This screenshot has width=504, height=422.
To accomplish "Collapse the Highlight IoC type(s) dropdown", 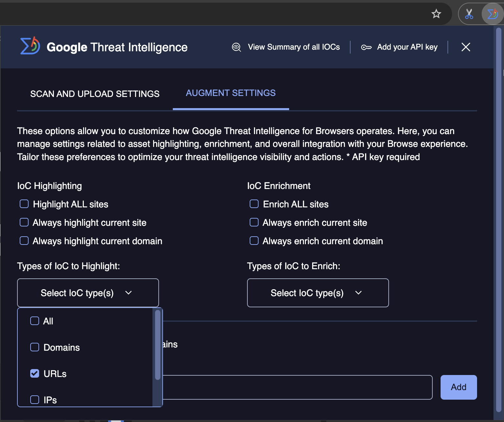I will (88, 293).
